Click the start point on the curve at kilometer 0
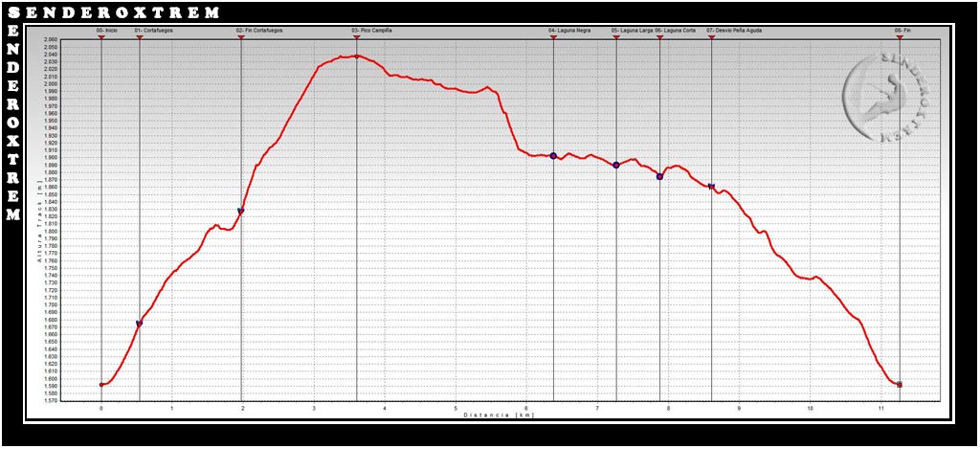The width and height of the screenshot is (980, 449). [x=101, y=385]
